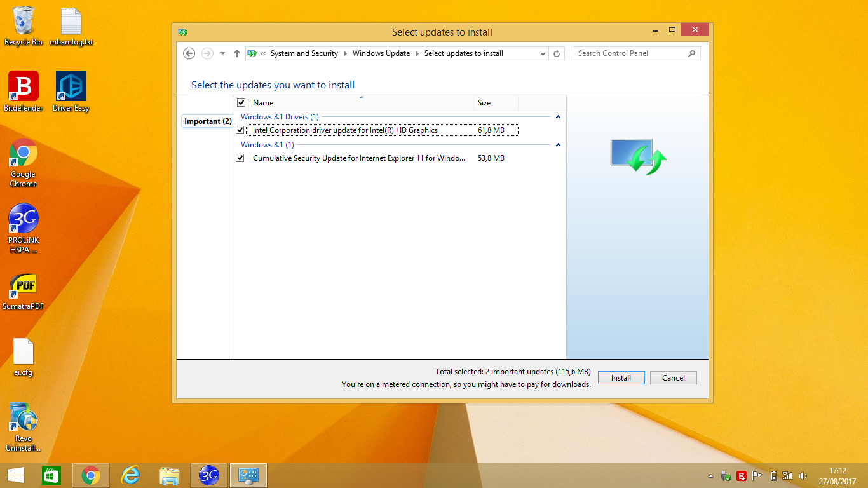This screenshot has width=868, height=488.
Task: Go up one level with Up arrow
Action: (x=237, y=53)
